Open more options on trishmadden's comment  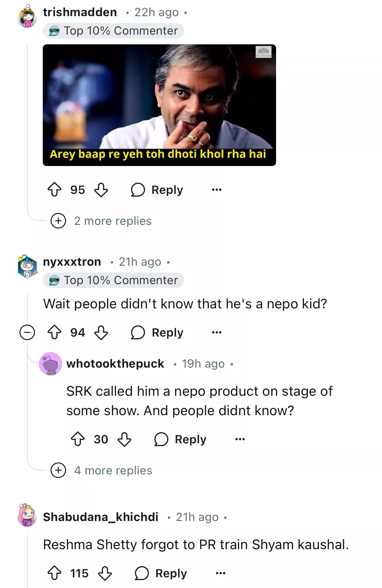(216, 190)
